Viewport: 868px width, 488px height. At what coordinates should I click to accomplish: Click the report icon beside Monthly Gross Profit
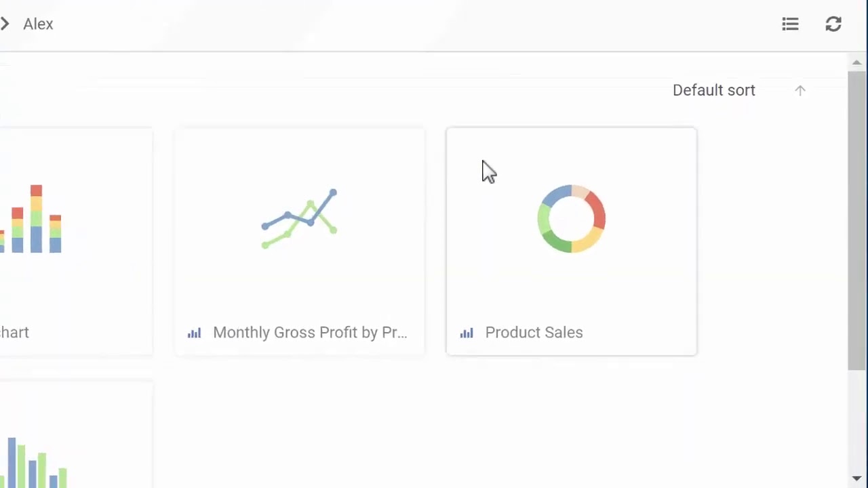pyautogui.click(x=195, y=333)
